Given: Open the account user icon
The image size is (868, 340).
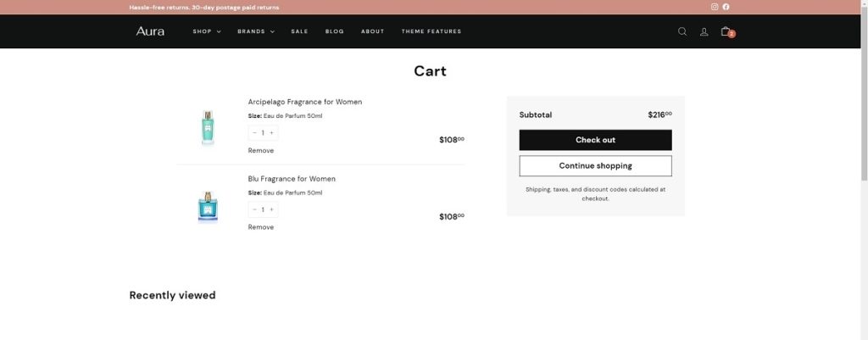Looking at the screenshot, I should click(x=704, y=31).
